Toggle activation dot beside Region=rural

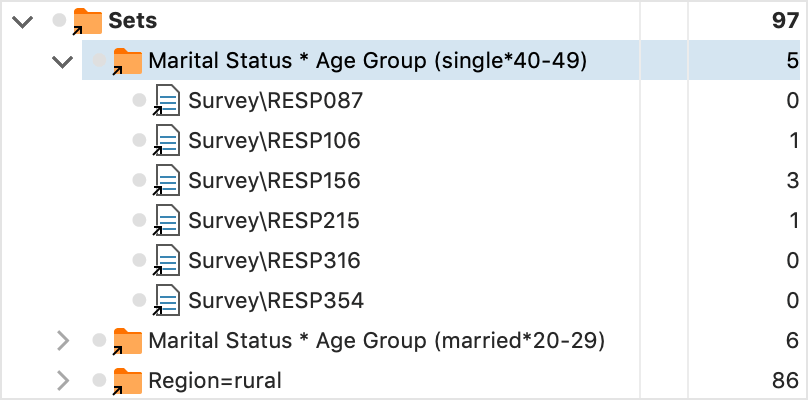pyautogui.click(x=99, y=380)
